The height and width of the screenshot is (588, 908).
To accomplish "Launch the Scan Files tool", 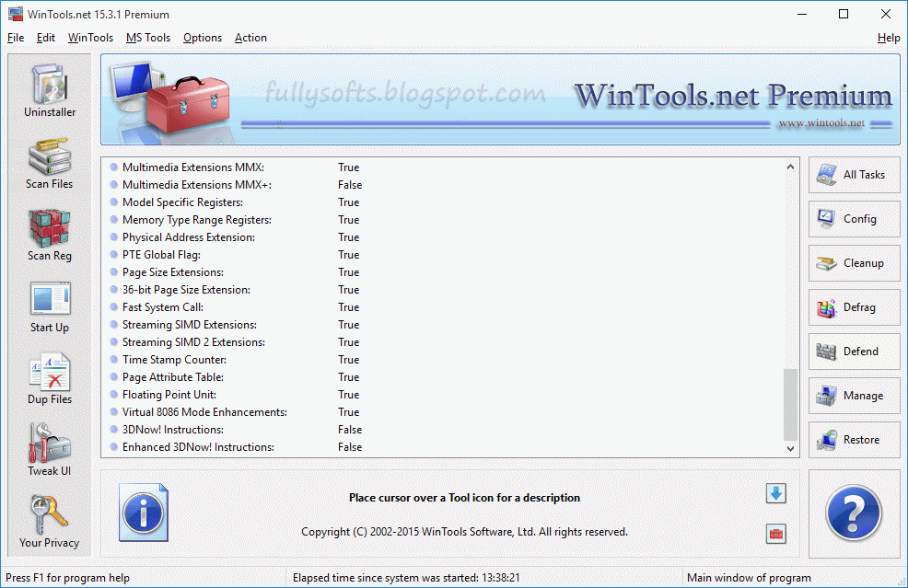I will point(49,163).
